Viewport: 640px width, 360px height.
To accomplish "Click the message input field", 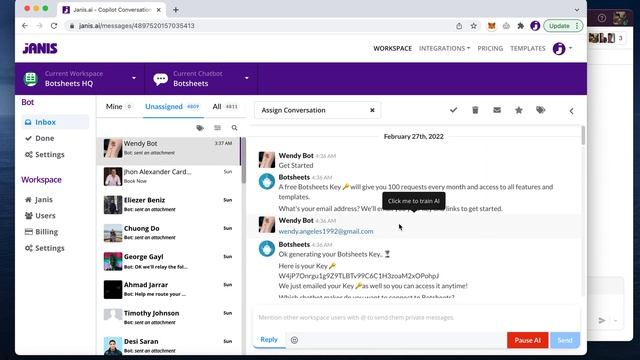I will (416, 317).
